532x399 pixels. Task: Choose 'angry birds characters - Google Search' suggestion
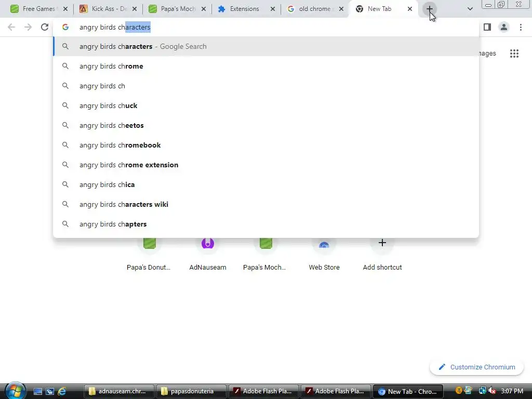(x=266, y=46)
